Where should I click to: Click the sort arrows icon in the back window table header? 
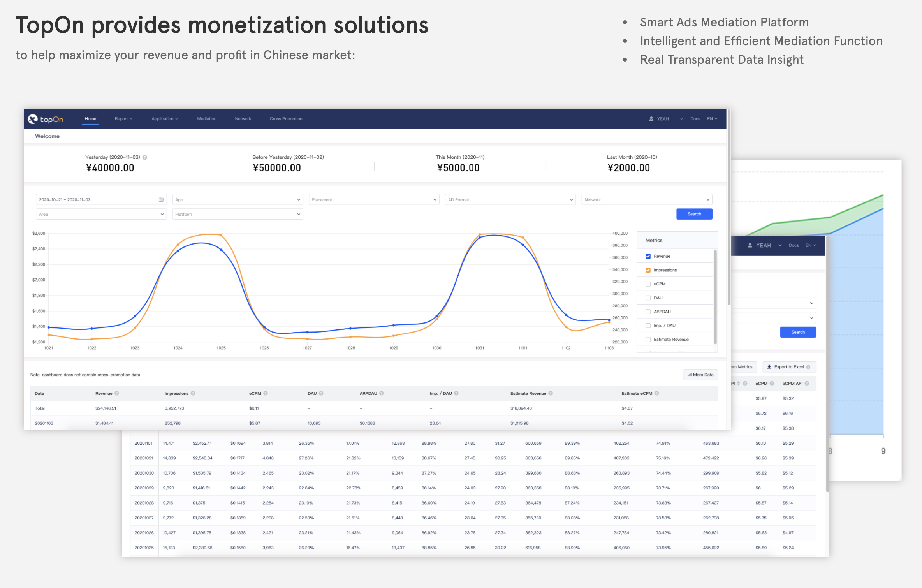click(x=738, y=384)
